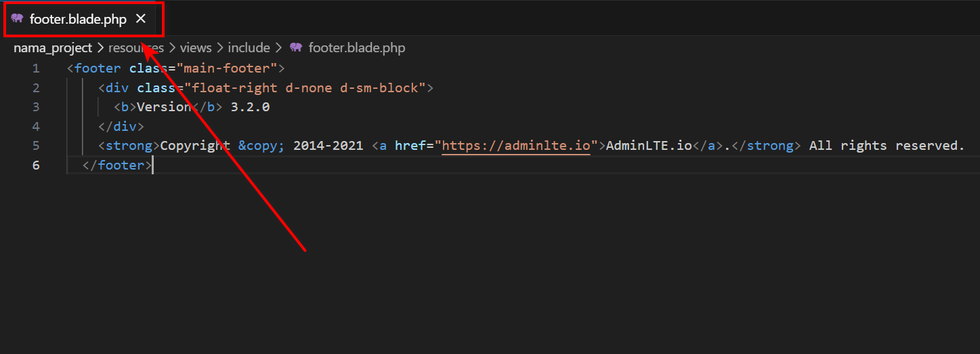Click line number 1 in the gutter
980x354 pixels.
pyautogui.click(x=36, y=68)
